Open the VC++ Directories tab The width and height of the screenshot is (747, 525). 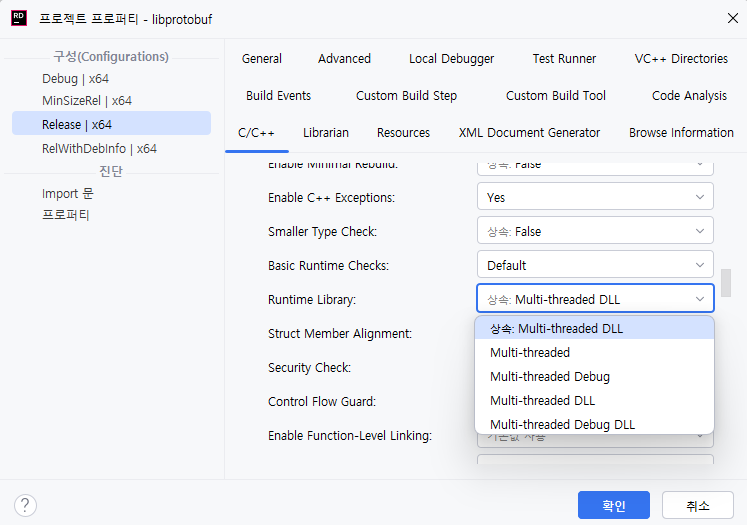[681, 59]
